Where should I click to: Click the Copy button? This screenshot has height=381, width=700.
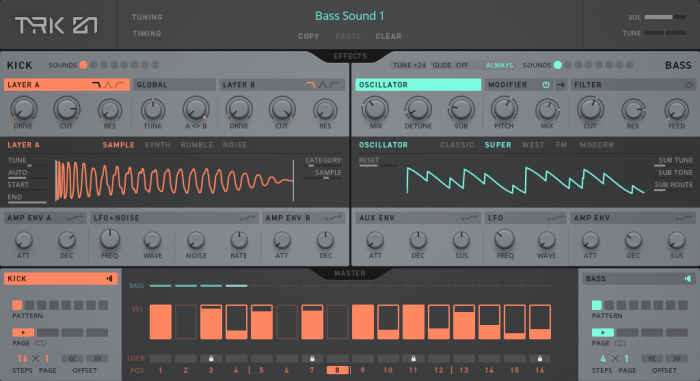coord(308,36)
